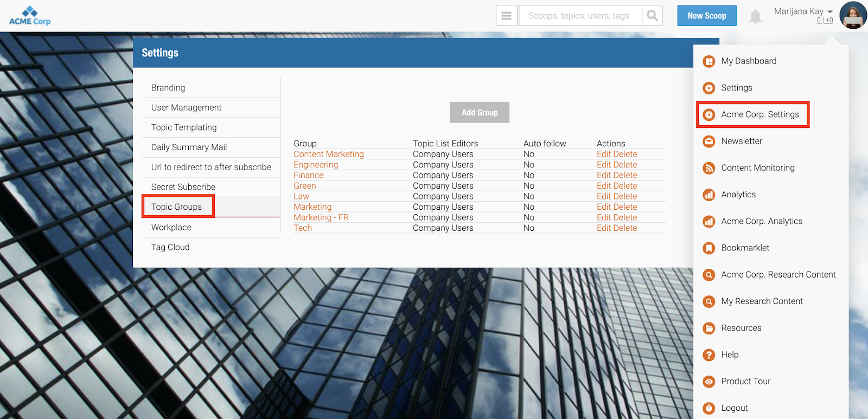868x419 pixels.
Task: Click the ACME Corp logo
Action: point(30,16)
